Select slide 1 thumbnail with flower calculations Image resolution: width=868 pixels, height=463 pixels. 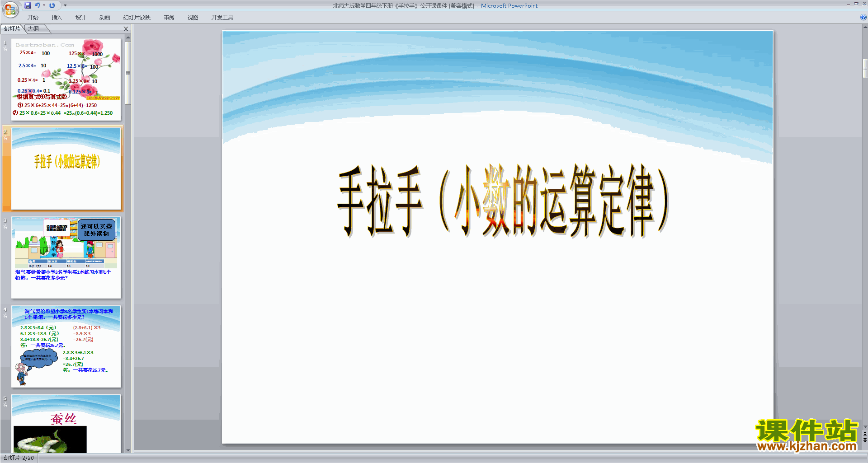66,79
